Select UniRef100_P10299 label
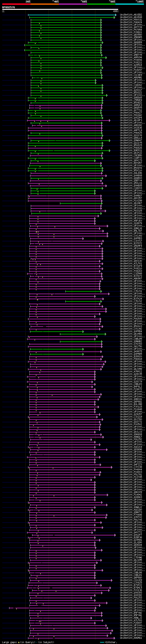The height and width of the screenshot is (644, 146). (131, 201)
